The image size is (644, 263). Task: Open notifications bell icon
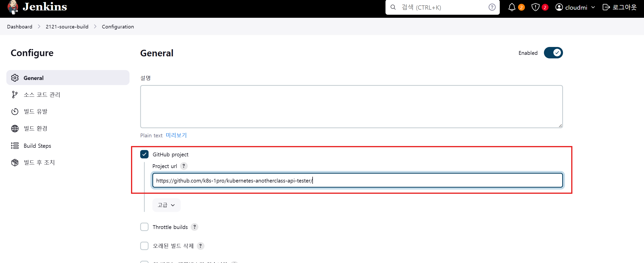tap(512, 7)
